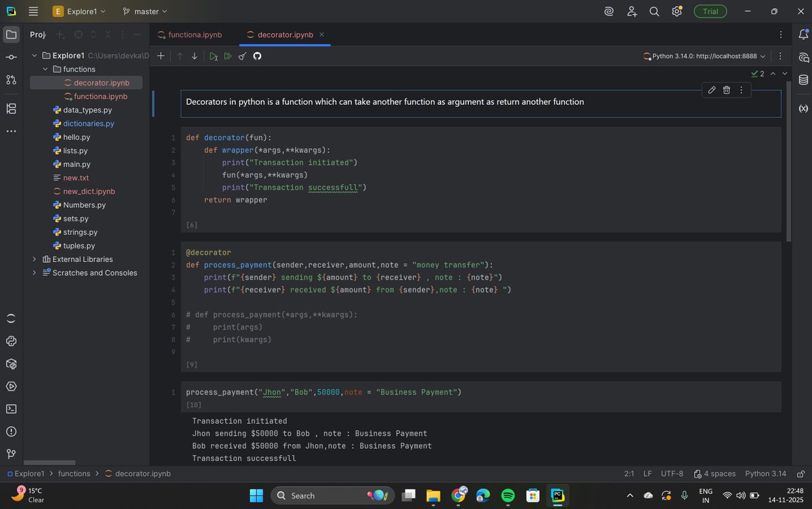The height and width of the screenshot is (509, 812).
Task: Click the Trial license button
Action: (x=710, y=12)
